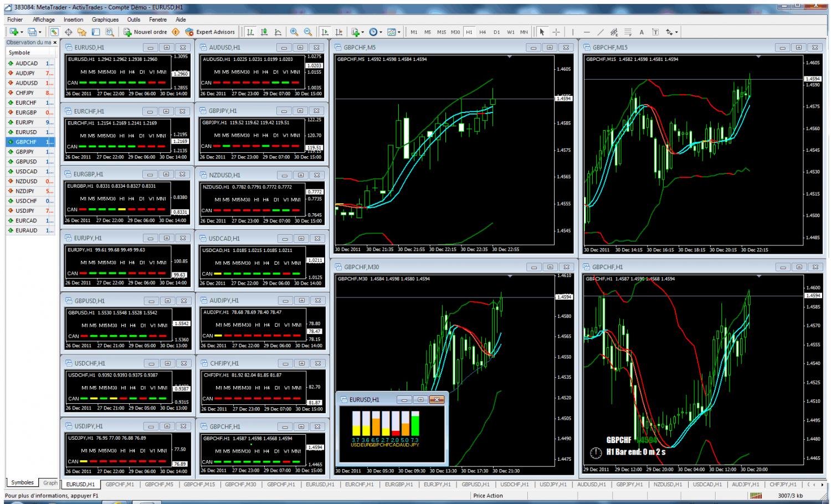Switch to candlestick chart display icon
Image resolution: width=831 pixels, height=504 pixels.
264,32
